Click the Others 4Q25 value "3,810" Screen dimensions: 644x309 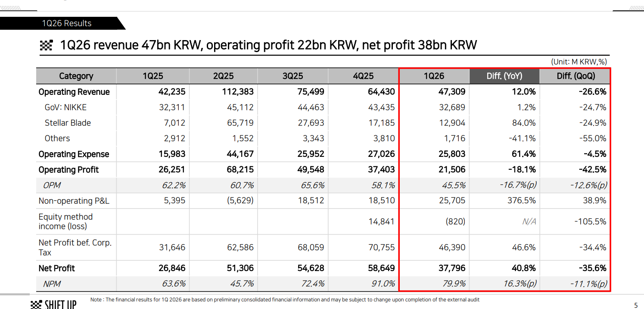383,138
